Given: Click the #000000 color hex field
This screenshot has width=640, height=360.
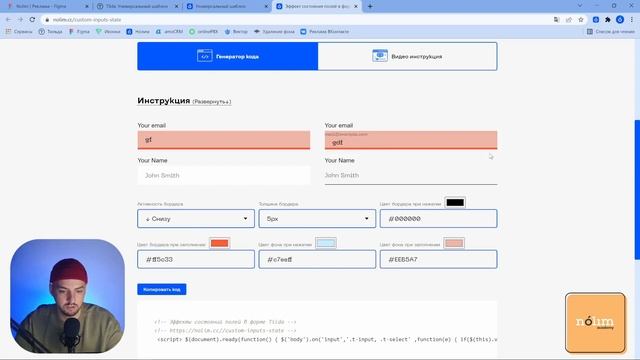Looking at the screenshot, I should (438, 219).
